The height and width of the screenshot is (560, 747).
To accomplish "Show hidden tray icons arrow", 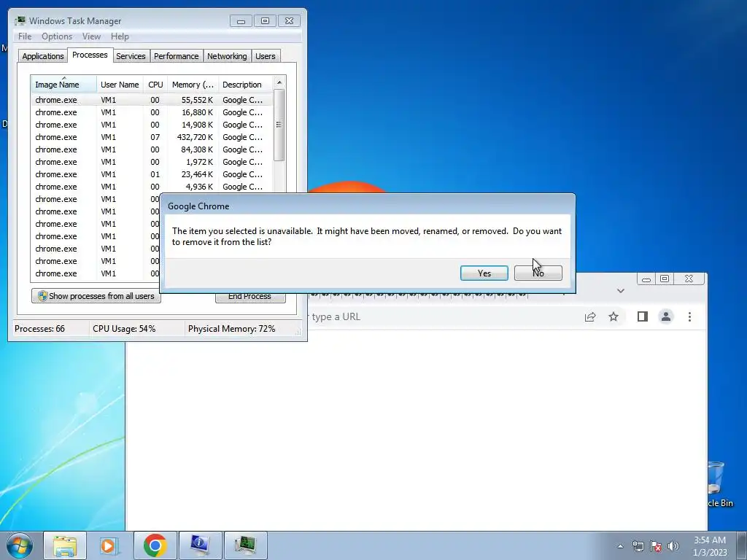I will [x=620, y=546].
